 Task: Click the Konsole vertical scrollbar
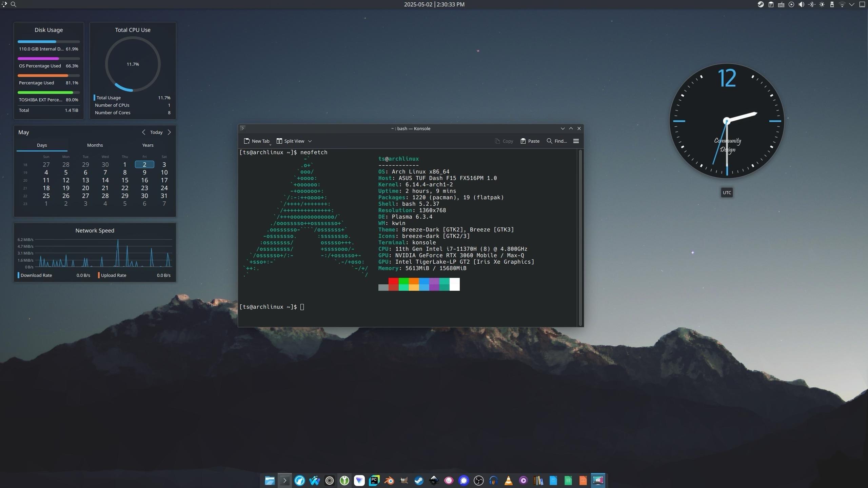point(580,237)
